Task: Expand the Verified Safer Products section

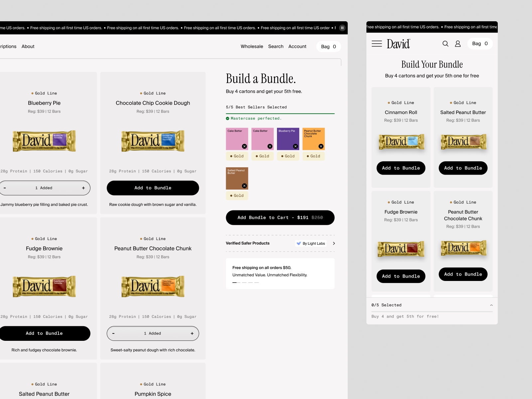Action: coord(247,243)
